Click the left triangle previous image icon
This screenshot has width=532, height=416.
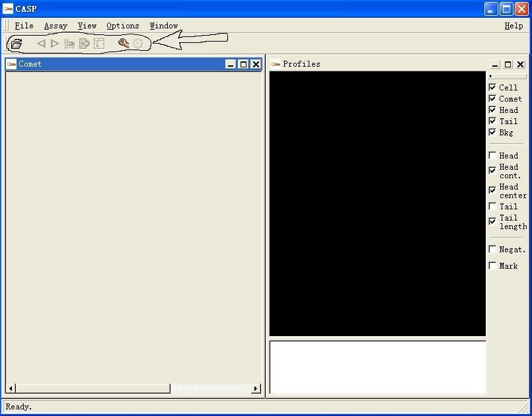(x=41, y=44)
